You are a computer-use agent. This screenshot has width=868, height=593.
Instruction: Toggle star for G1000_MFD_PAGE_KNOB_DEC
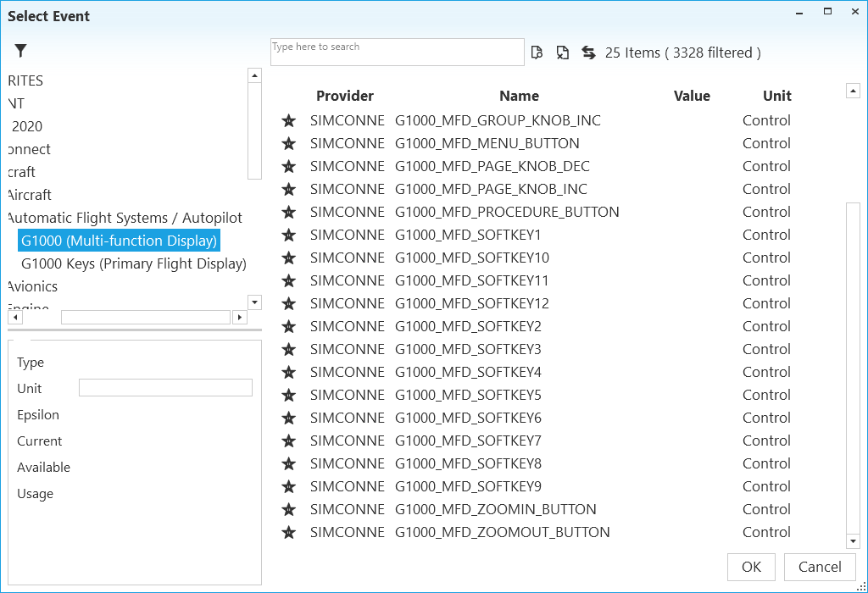click(x=288, y=167)
